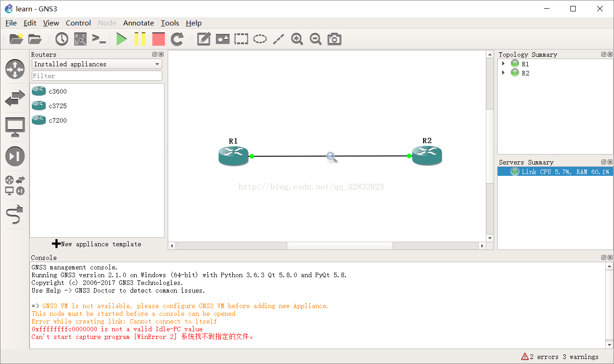The width and height of the screenshot is (614, 364).
Task: Select the draw ellipse tool
Action: 260,39
